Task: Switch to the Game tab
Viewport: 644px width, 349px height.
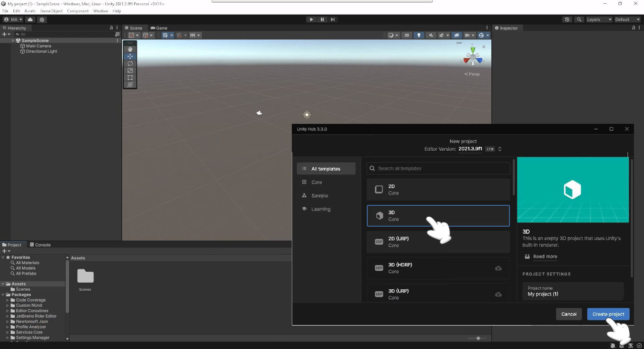Action: (159, 28)
